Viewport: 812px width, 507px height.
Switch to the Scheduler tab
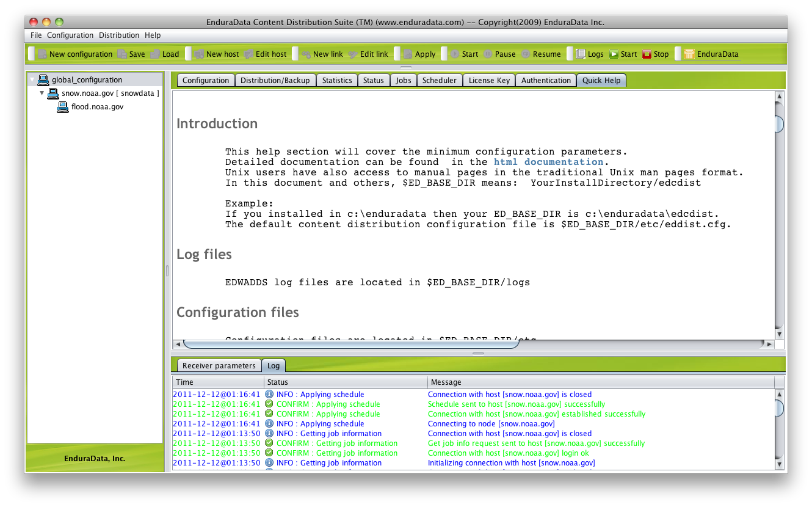tap(440, 80)
